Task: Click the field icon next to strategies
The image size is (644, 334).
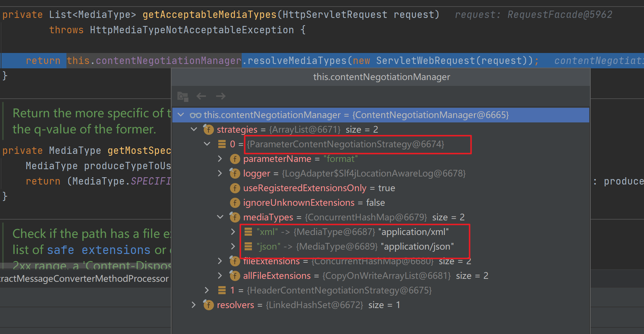Action: [x=208, y=130]
